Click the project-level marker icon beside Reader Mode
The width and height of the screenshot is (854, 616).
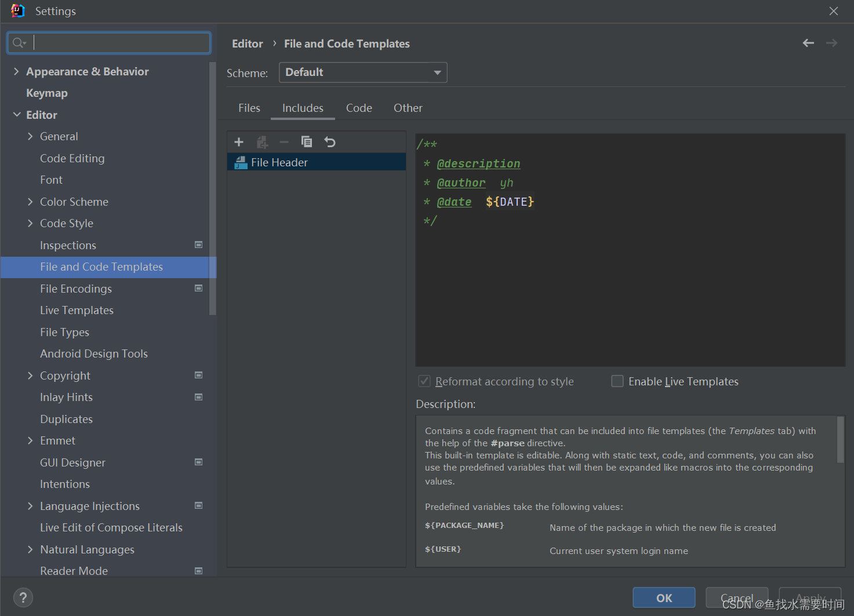pyautogui.click(x=199, y=571)
